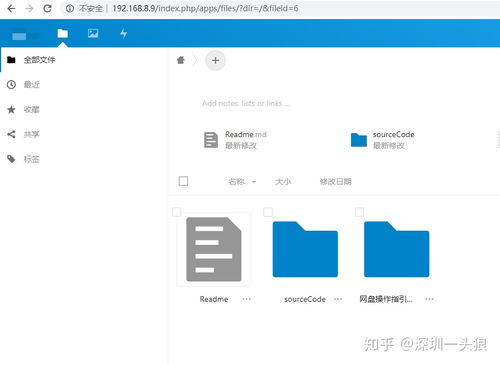Toggle the select-all checkbox in the header row
This screenshot has width=500, height=365.
[x=183, y=181]
